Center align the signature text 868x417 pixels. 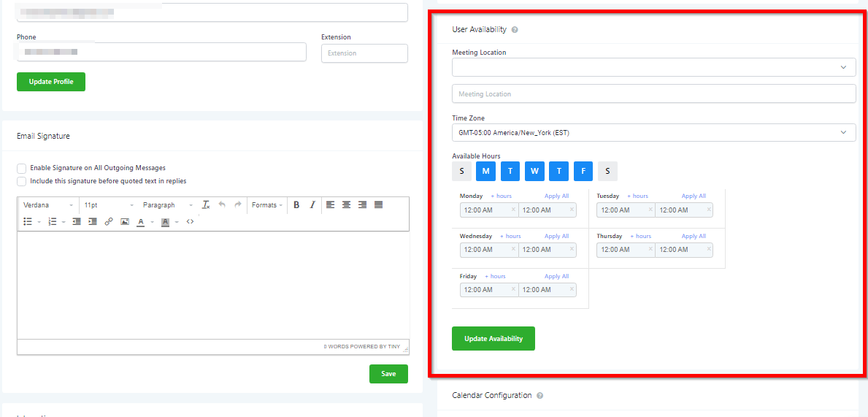coord(347,205)
